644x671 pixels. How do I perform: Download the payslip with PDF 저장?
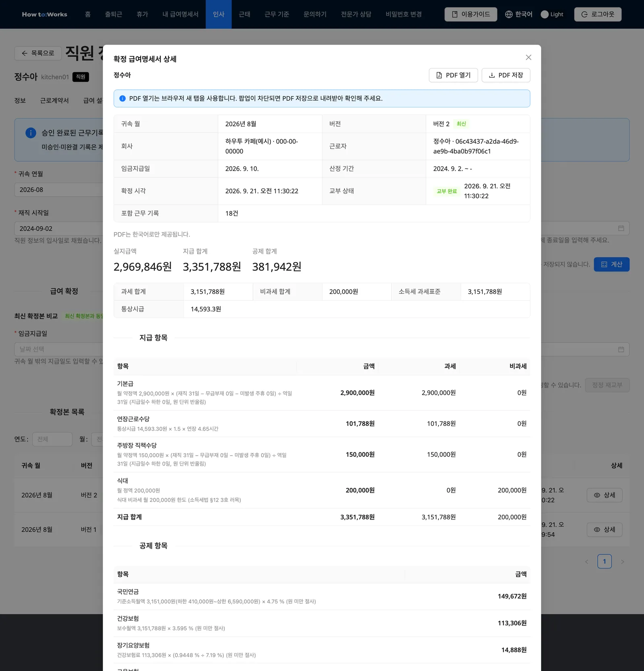(x=506, y=75)
